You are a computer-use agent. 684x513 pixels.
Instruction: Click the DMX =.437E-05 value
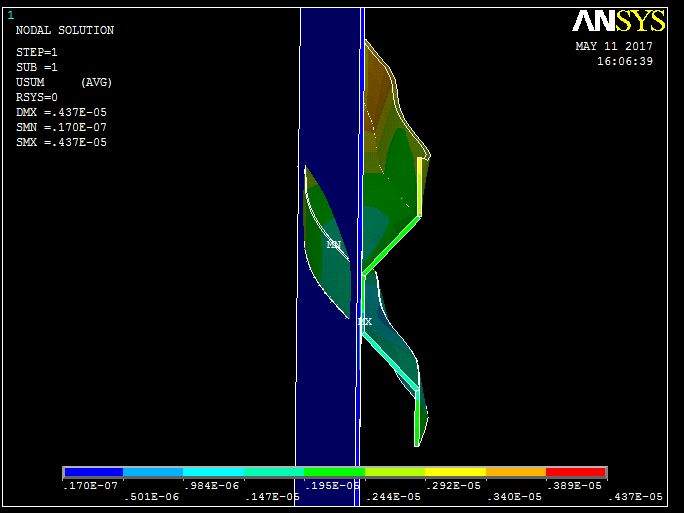[62, 112]
